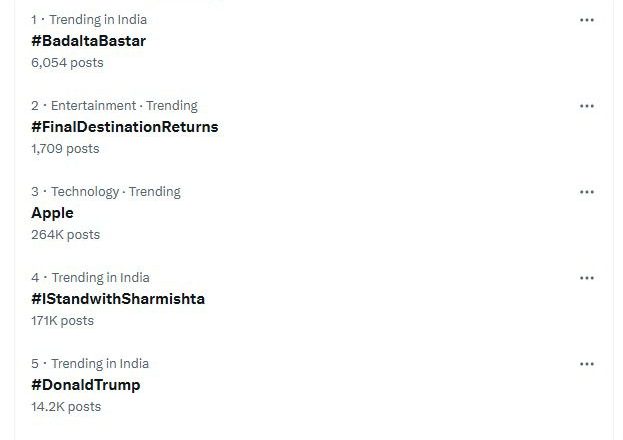Viewport: 623px width, 440px height.
Task: Open the #BadaltaBastar trending hashtag
Action: click(x=88, y=41)
